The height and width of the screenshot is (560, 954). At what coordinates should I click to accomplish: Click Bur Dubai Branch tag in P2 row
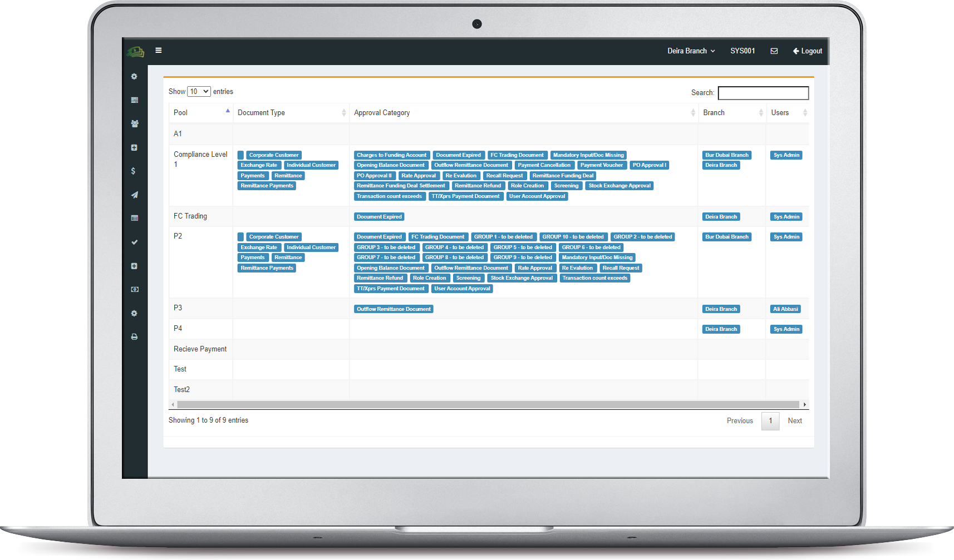pyautogui.click(x=727, y=237)
